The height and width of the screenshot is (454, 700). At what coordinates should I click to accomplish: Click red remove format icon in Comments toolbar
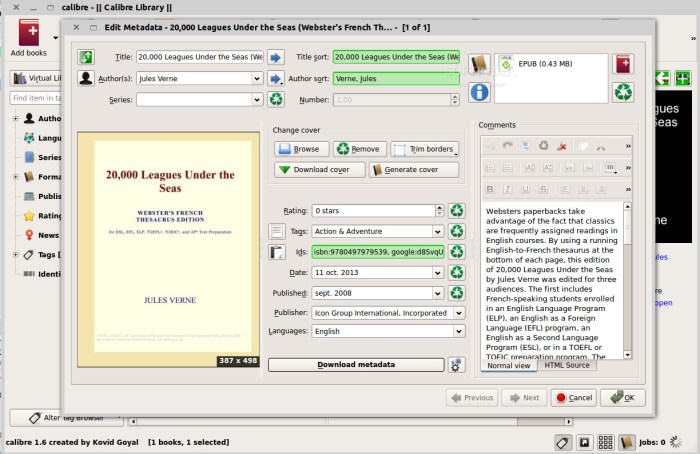point(562,146)
